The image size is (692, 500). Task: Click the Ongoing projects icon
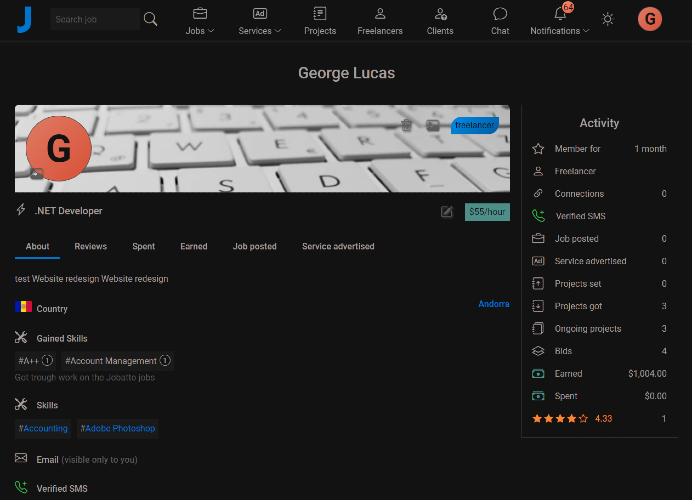[x=538, y=328]
